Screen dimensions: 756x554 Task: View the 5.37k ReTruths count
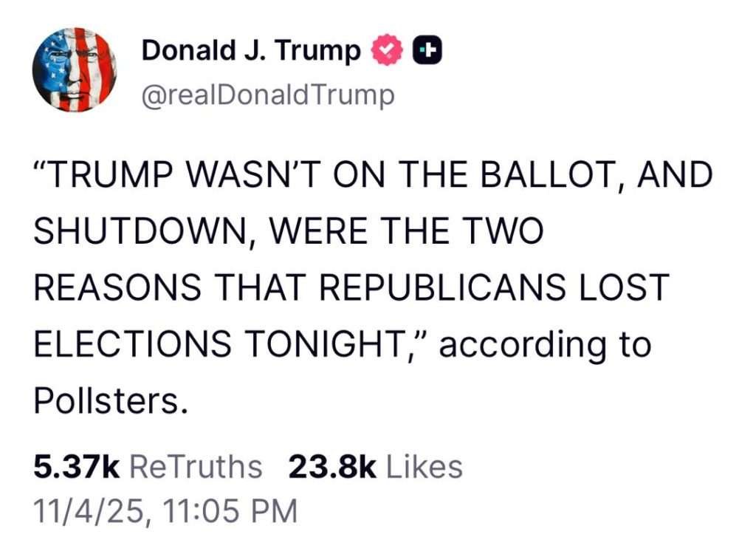76,467
